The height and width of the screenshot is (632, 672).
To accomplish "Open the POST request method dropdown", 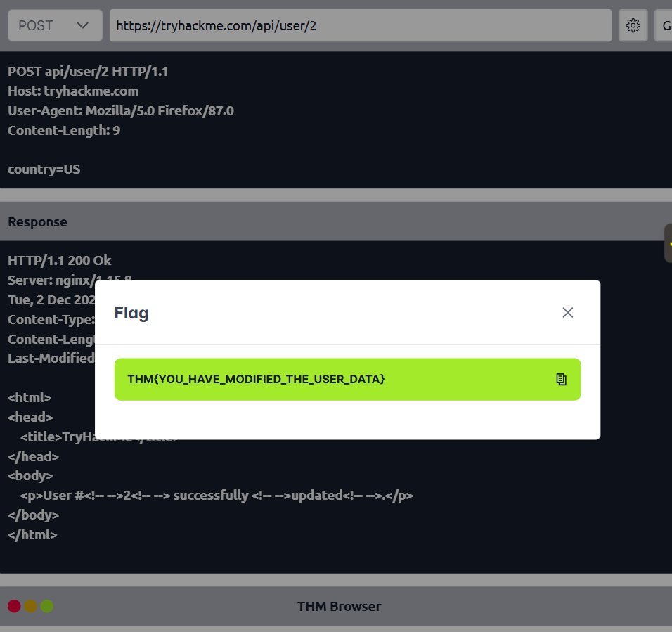I will tap(55, 25).
